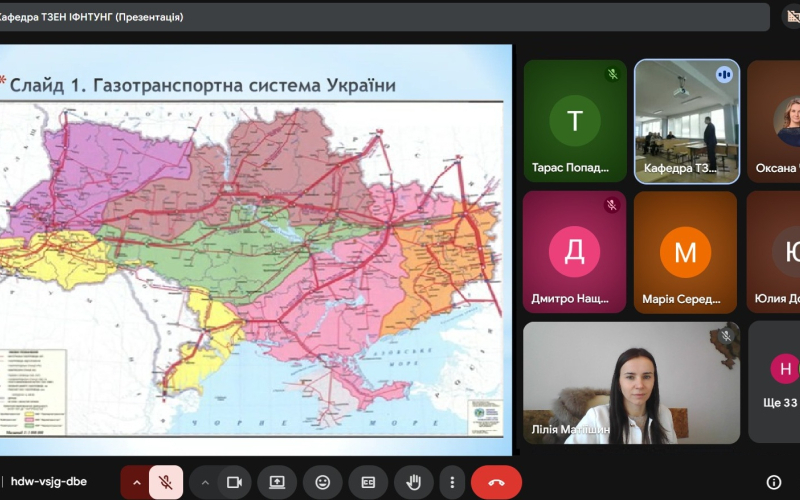Toggle the camera on or off
Image resolution: width=800 pixels, height=500 pixels.
click(234, 482)
